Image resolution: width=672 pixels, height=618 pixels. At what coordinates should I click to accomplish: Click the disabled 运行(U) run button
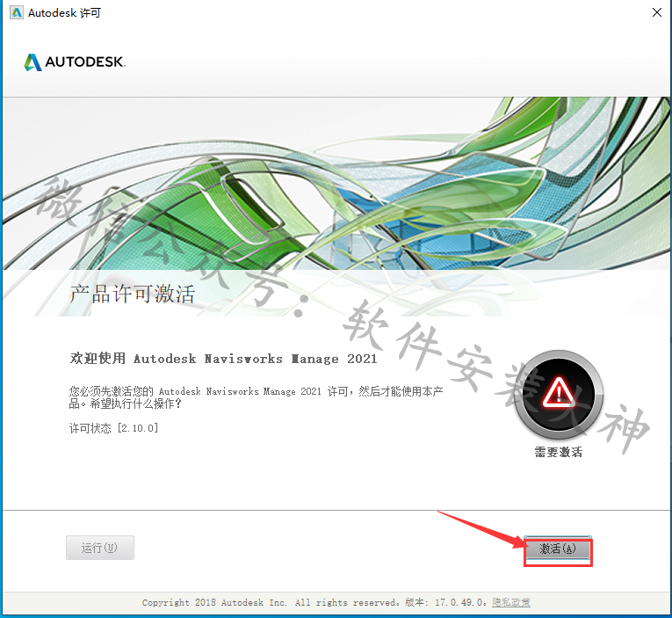(x=100, y=548)
